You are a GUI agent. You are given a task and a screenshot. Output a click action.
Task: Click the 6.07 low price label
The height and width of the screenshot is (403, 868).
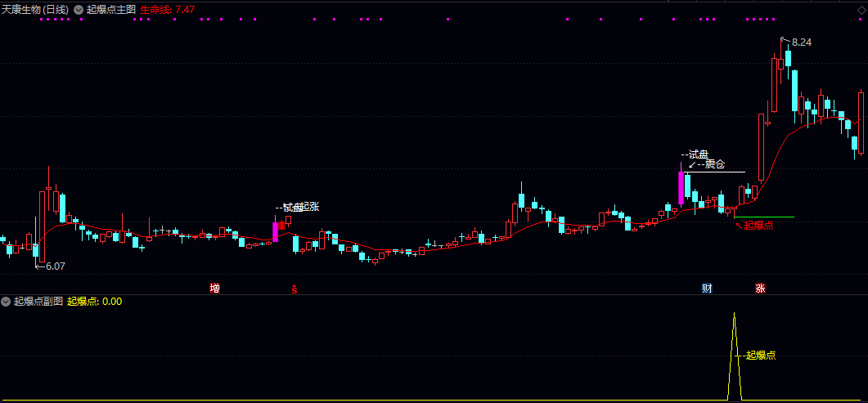coord(56,266)
